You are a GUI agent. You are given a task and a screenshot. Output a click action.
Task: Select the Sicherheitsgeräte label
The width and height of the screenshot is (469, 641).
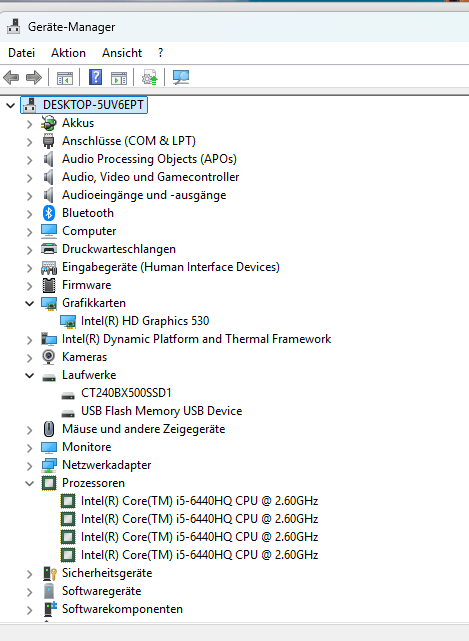click(x=107, y=573)
